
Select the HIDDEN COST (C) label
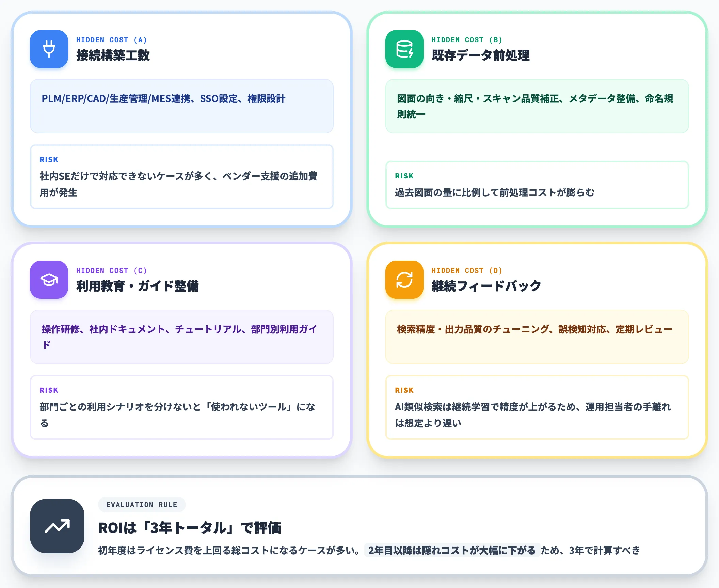[112, 271]
